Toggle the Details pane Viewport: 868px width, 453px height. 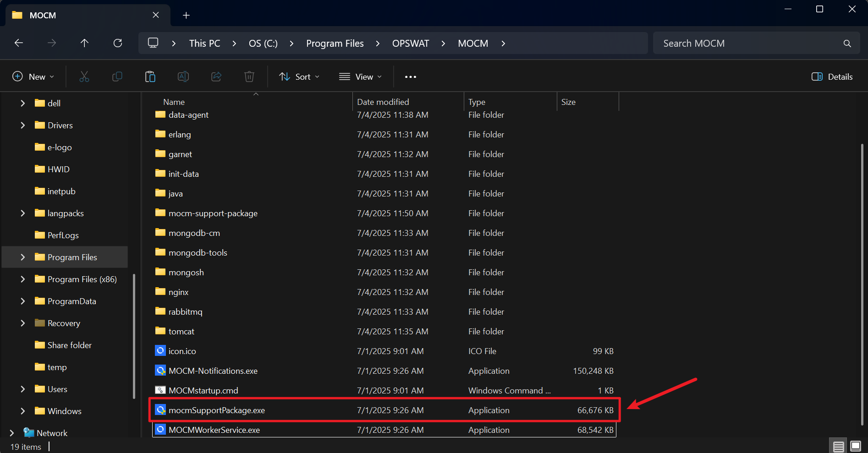(x=832, y=76)
